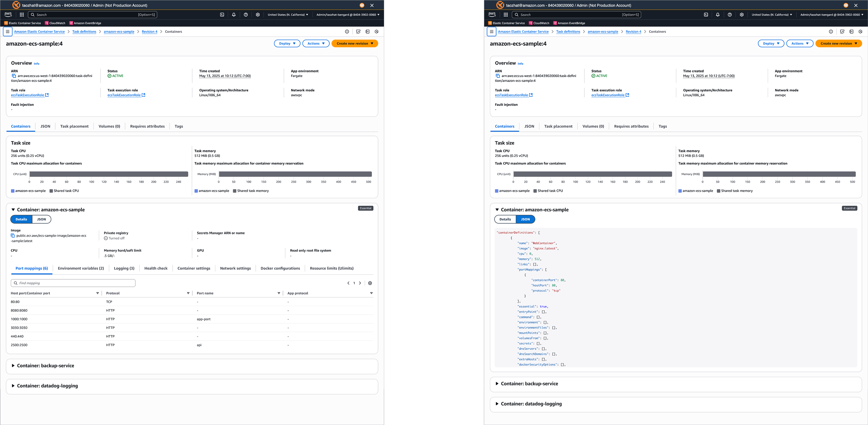Click orange warning icon in left window title bar

tap(362, 5)
